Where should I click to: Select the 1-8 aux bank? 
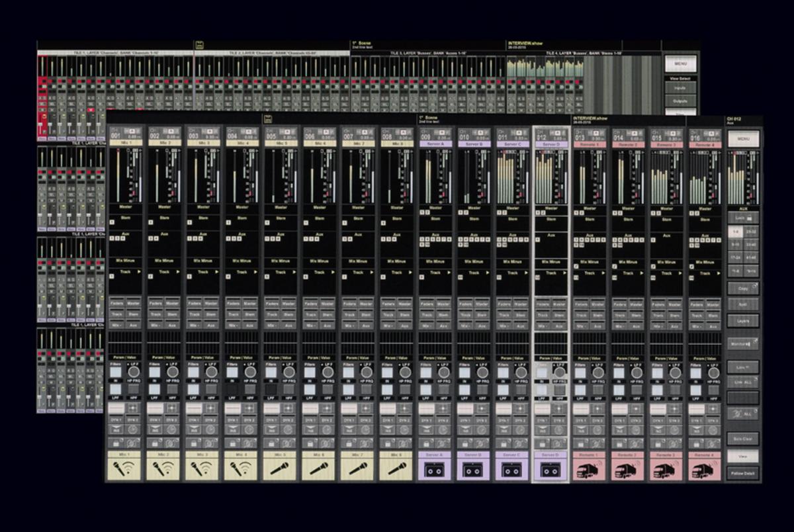coord(736,232)
